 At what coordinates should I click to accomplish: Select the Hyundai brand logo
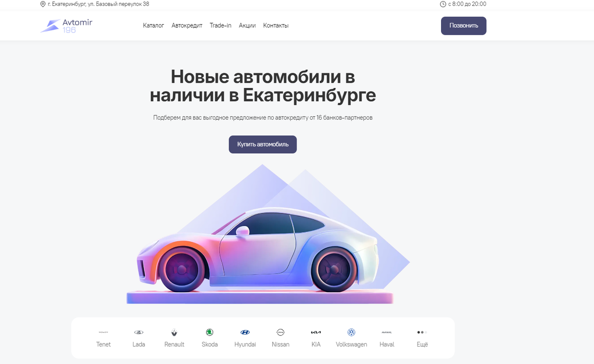pos(245,332)
